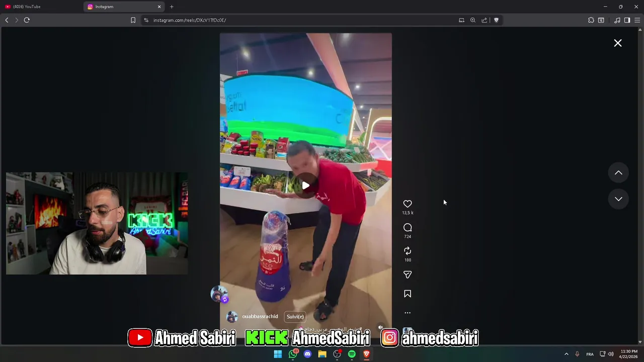Close the Instagram tab
The image size is (644, 362).
pyautogui.click(x=159, y=7)
